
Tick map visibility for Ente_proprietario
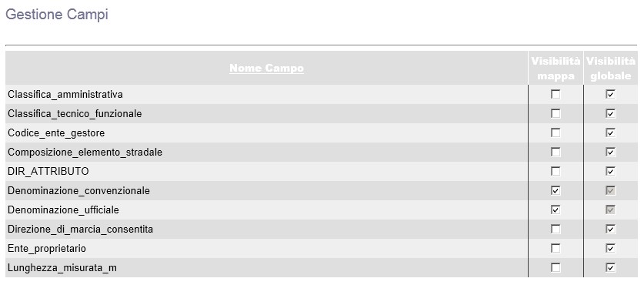point(556,248)
